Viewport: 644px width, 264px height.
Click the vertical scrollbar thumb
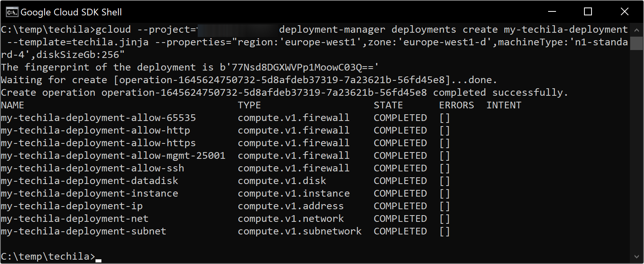point(636,43)
